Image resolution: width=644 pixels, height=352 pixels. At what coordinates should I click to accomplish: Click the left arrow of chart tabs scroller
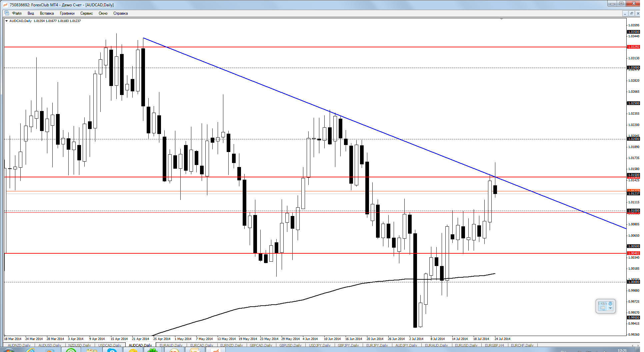(x=633, y=345)
